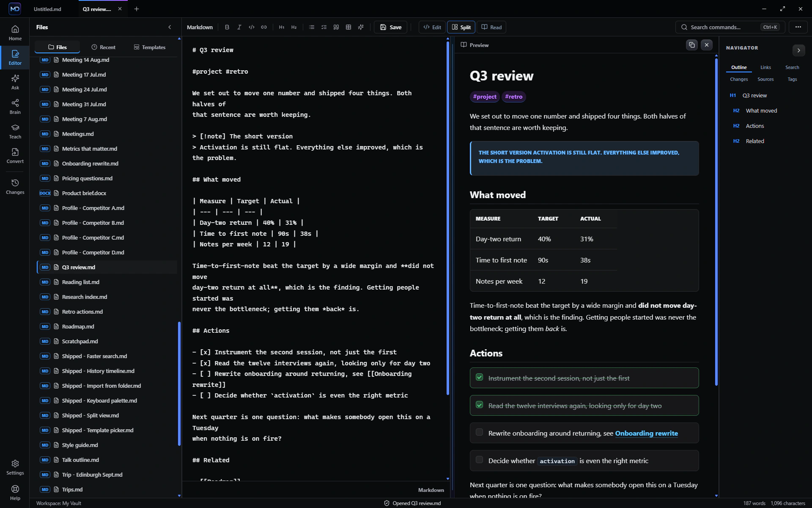Image resolution: width=812 pixels, height=508 pixels.
Task: Insert a task checklist from the toolbar
Action: point(324,27)
